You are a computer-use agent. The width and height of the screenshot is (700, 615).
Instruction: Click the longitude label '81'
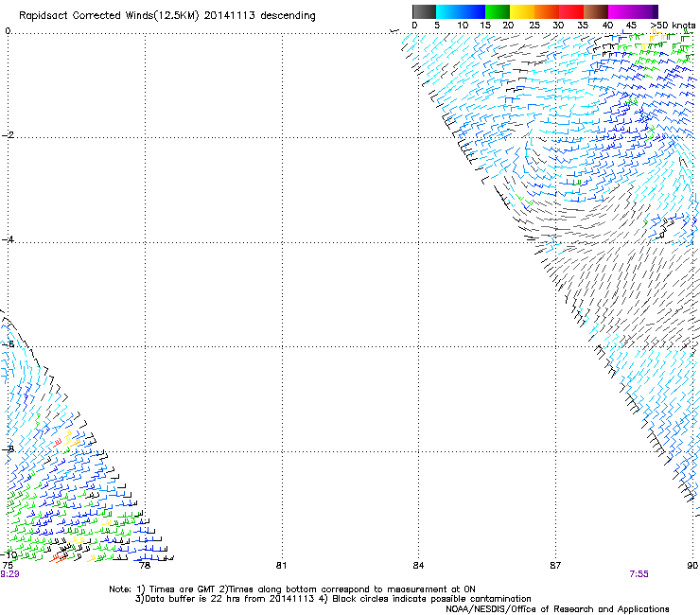[281, 566]
